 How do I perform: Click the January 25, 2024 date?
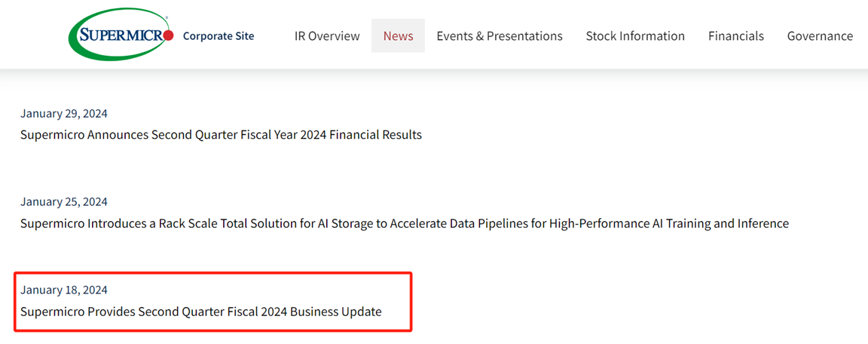tap(63, 201)
